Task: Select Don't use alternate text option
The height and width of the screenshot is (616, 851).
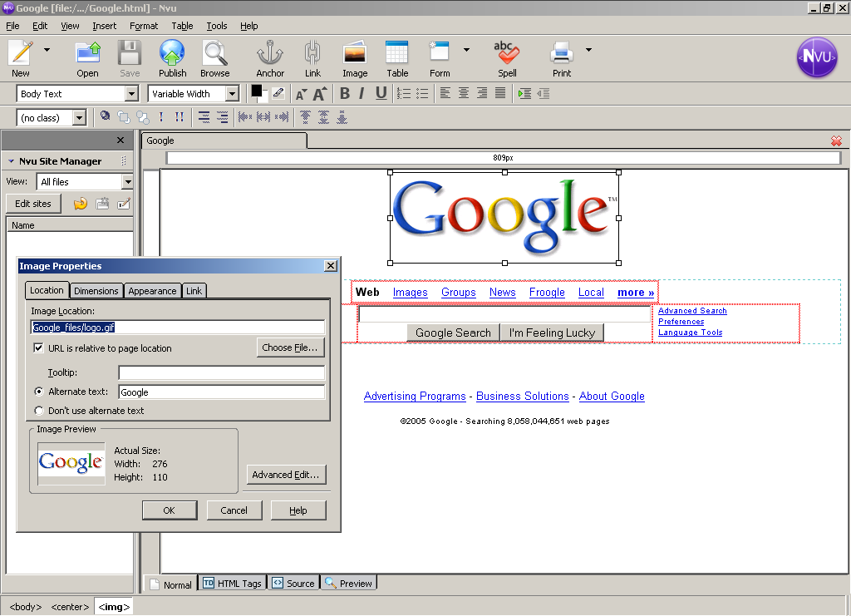Action: point(39,411)
